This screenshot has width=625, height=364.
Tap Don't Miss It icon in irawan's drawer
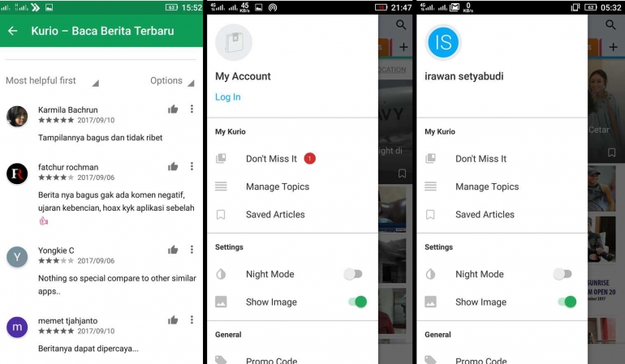pyautogui.click(x=430, y=159)
